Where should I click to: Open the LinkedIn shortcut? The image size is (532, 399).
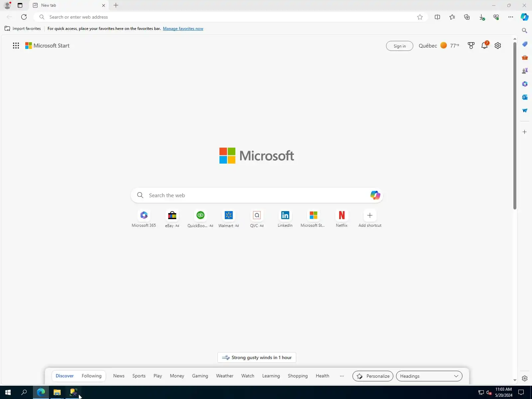pyautogui.click(x=285, y=219)
